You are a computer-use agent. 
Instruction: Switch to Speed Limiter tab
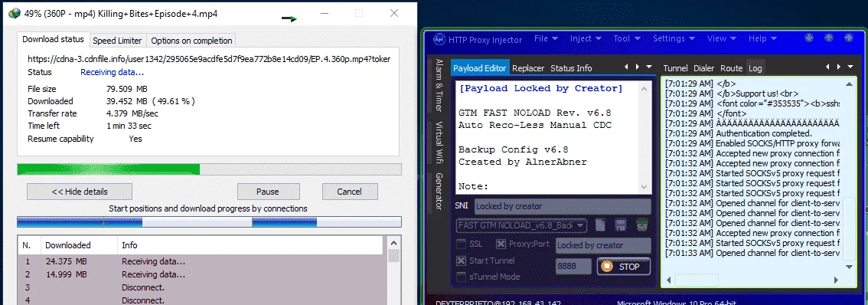coord(117,41)
